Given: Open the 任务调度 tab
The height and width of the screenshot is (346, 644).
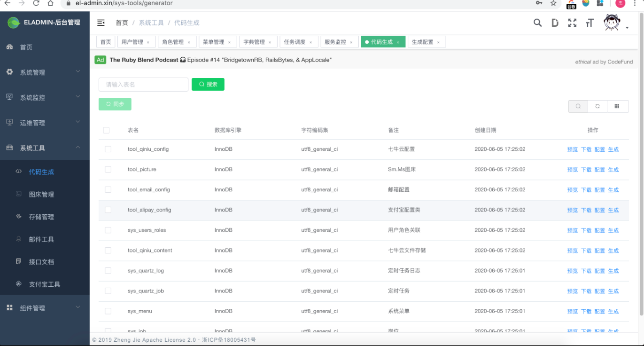Looking at the screenshot, I should click(296, 42).
